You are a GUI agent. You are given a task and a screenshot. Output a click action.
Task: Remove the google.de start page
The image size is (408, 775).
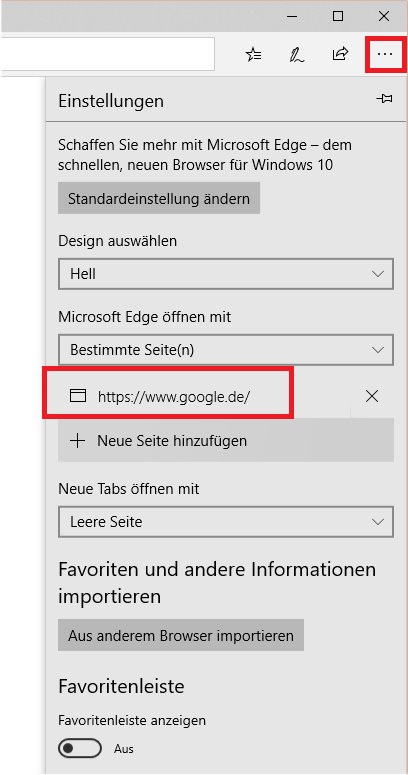click(x=372, y=395)
